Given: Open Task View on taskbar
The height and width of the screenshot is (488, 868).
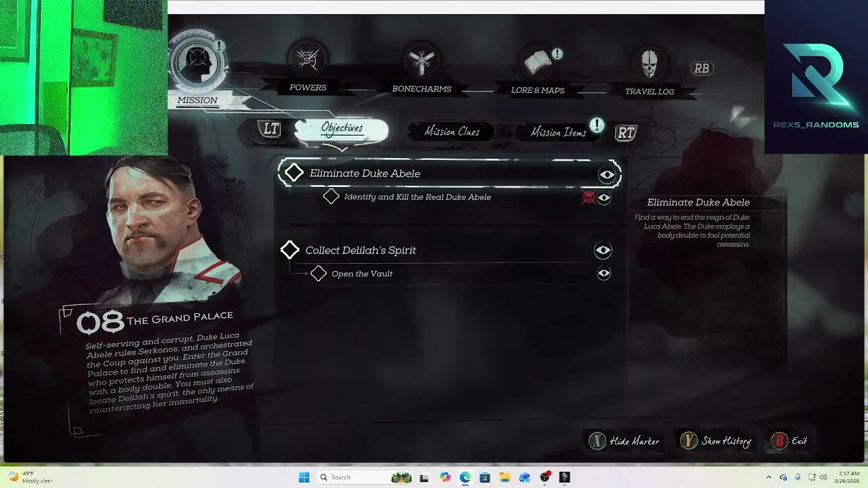Looking at the screenshot, I should pos(424,477).
